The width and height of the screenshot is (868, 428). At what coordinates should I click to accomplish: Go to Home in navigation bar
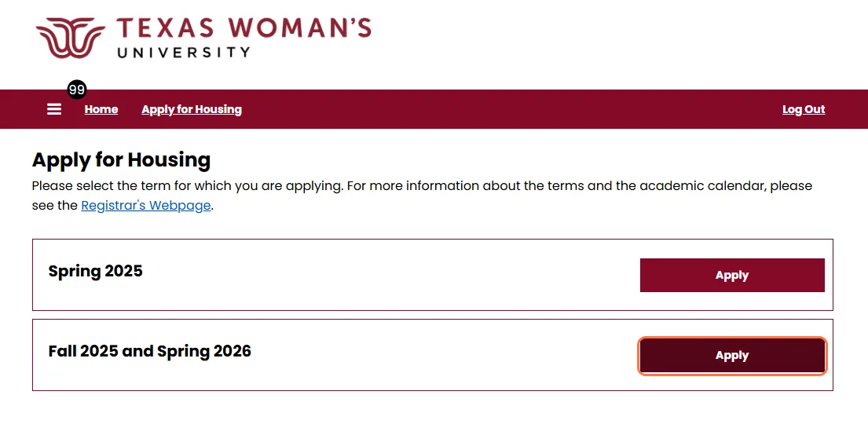pos(101,110)
